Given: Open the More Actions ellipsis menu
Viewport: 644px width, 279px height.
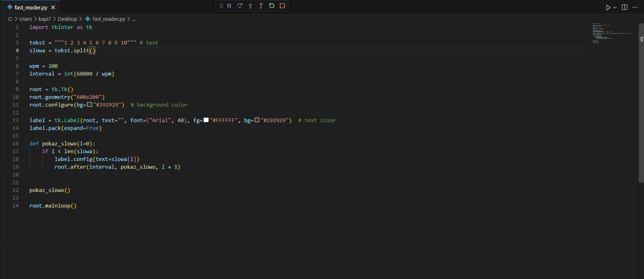Looking at the screenshot, I should [635, 7].
